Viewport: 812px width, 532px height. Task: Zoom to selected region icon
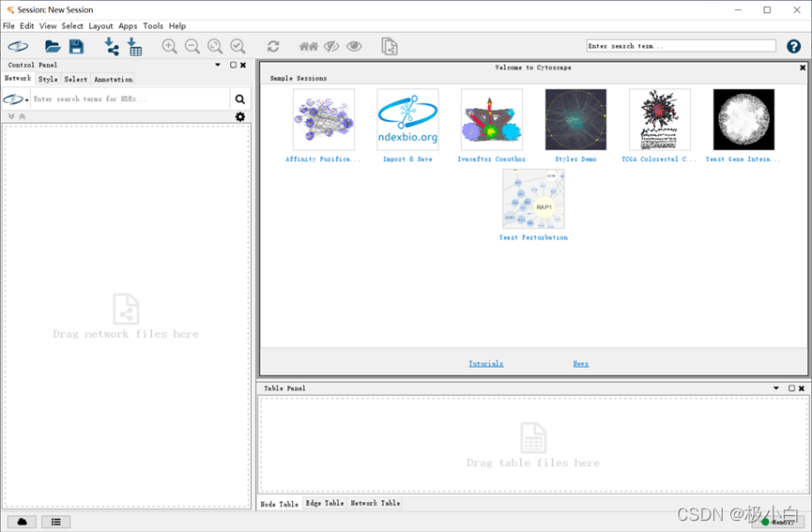tap(237, 47)
